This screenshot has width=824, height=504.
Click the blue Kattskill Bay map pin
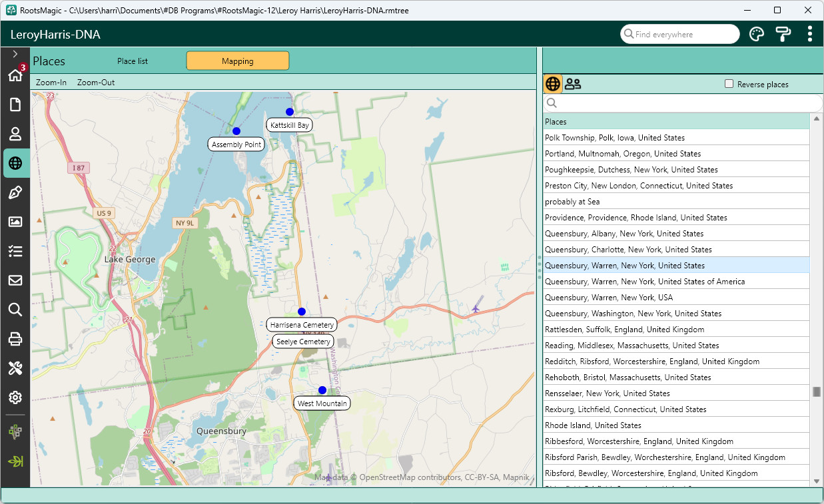click(x=290, y=112)
